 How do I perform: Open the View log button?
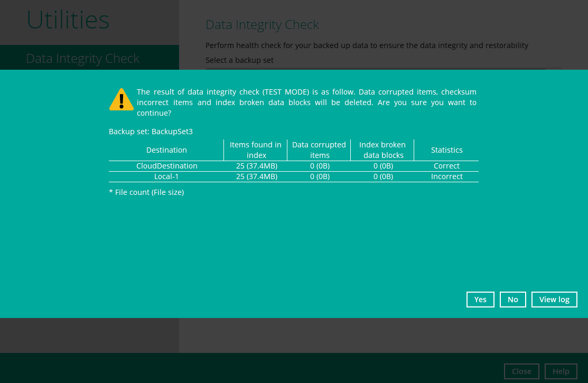coord(554,300)
